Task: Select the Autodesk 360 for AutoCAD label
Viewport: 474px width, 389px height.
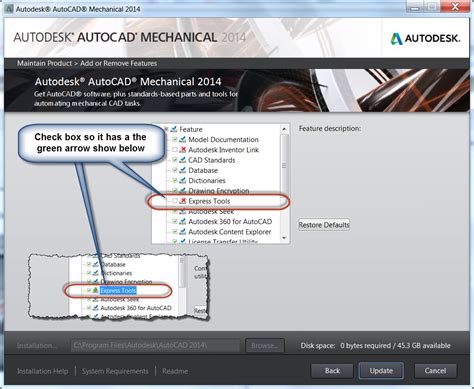Action: coord(230,222)
